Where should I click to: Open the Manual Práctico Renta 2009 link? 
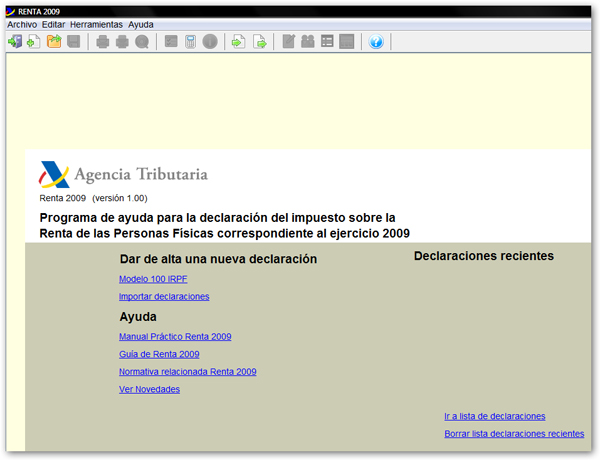click(x=175, y=336)
